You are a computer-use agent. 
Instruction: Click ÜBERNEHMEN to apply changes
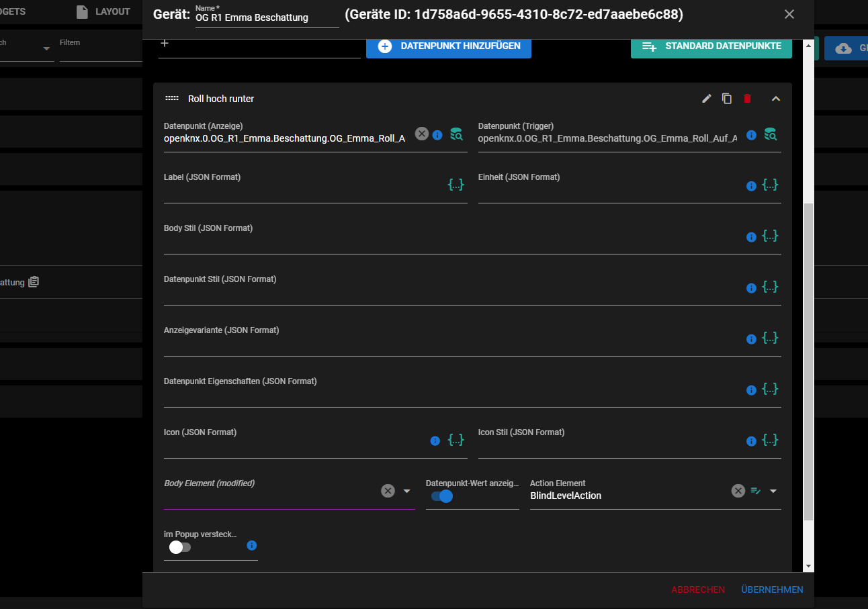pos(772,590)
